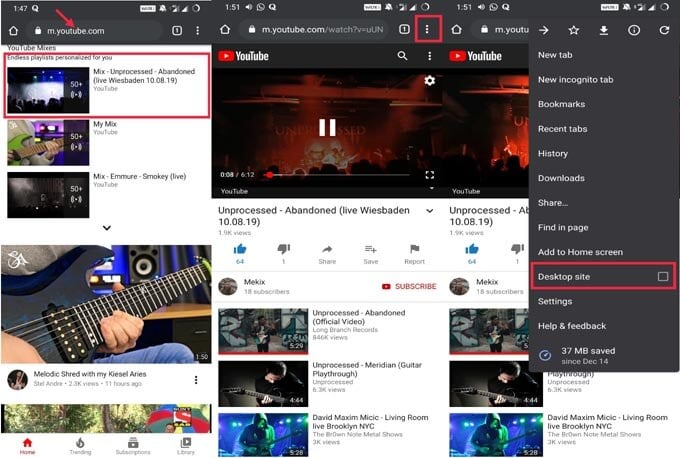Open History menu item
Screen dimensions: 680x458
coord(604,154)
